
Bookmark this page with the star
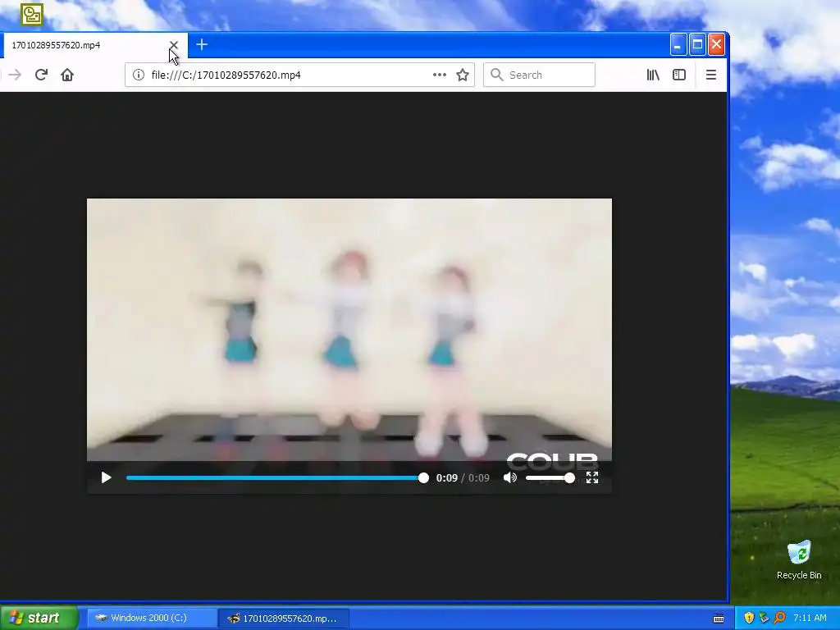click(463, 75)
